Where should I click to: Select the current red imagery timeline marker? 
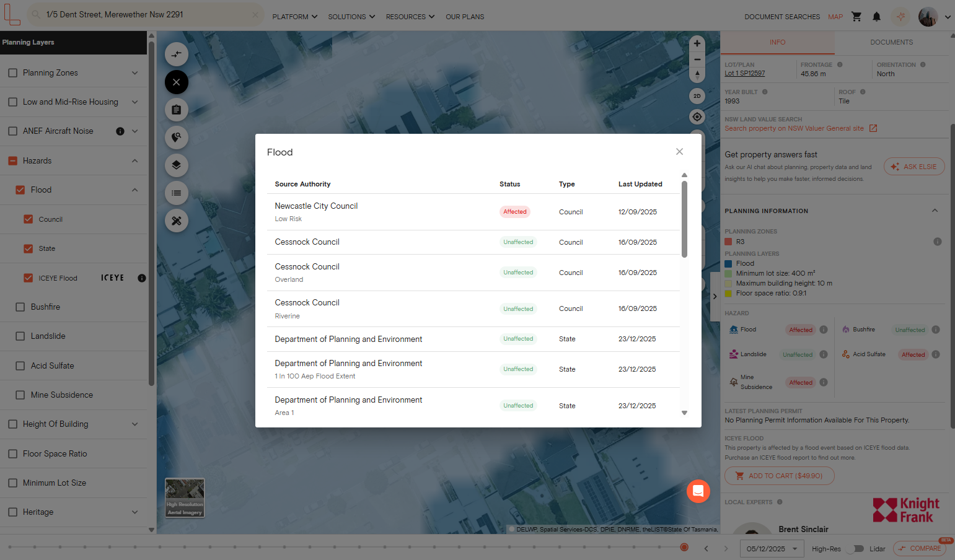(684, 547)
